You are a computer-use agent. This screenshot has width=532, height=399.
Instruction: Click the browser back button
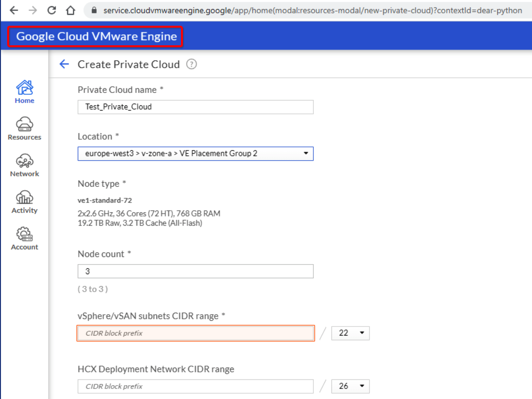point(14,10)
